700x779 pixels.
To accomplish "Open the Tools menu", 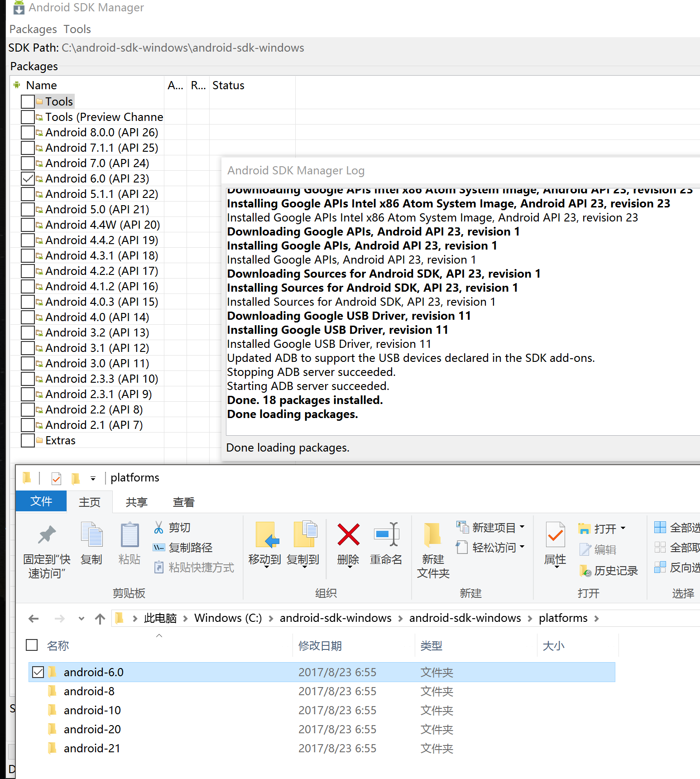I will coord(77,29).
